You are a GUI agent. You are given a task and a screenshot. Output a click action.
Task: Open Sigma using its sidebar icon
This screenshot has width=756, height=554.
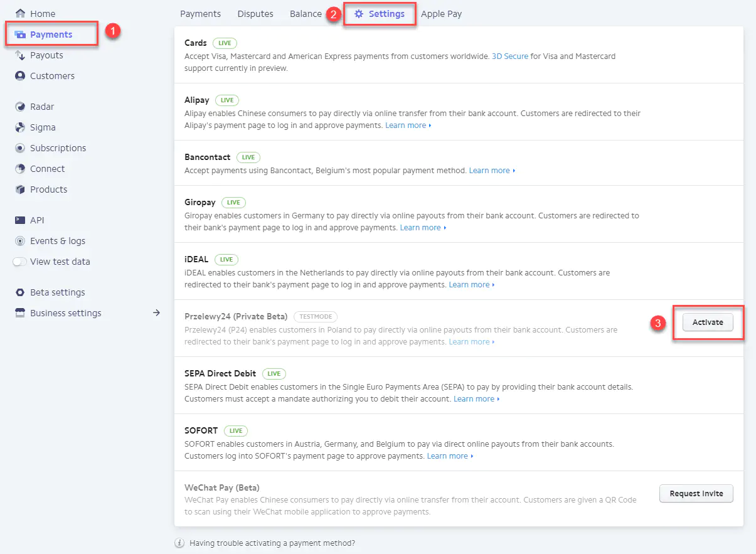click(x=20, y=127)
